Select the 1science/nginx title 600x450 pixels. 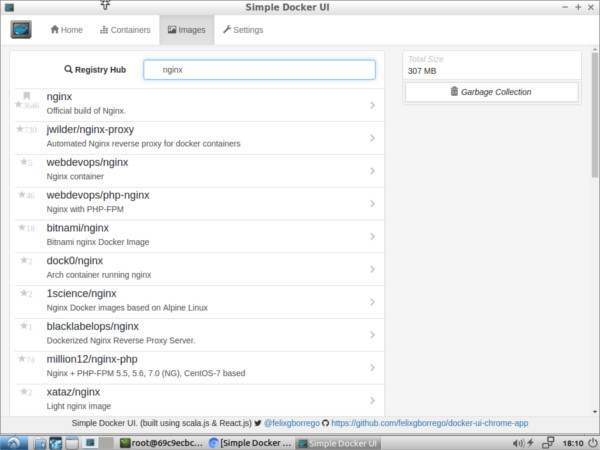pos(82,293)
